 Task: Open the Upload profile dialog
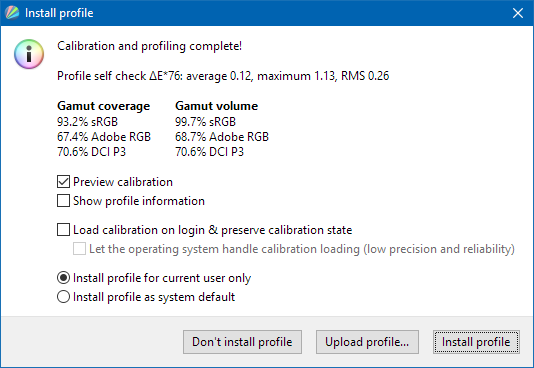[367, 342]
